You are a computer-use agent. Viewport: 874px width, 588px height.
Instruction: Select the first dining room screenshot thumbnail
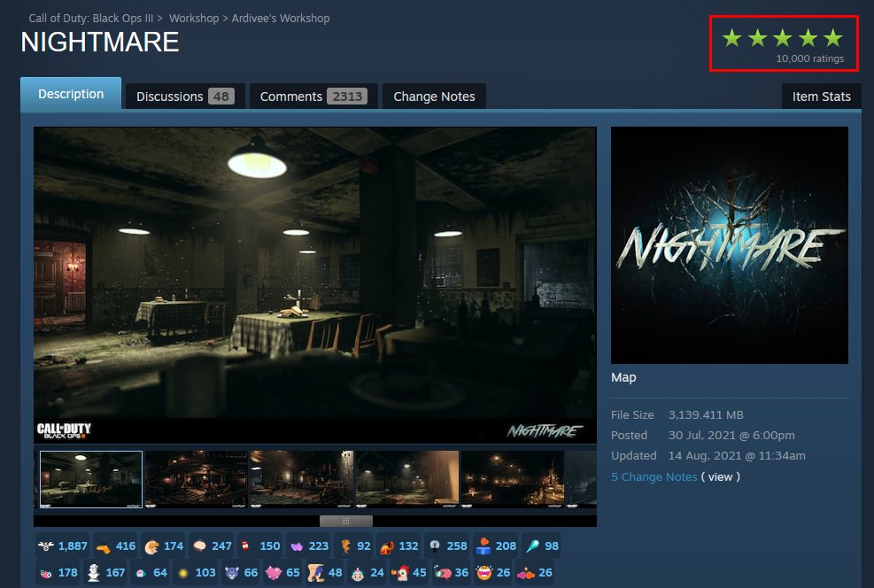[91, 479]
